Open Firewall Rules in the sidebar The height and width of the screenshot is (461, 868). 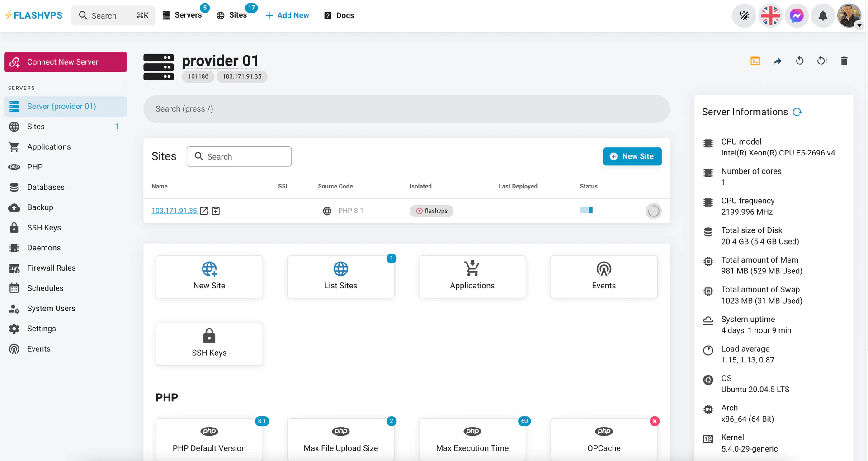coord(51,268)
